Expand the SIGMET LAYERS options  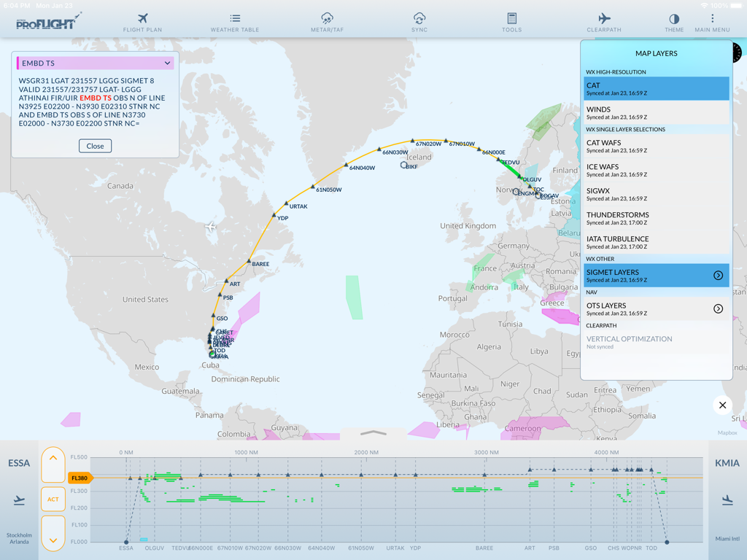[716, 275]
